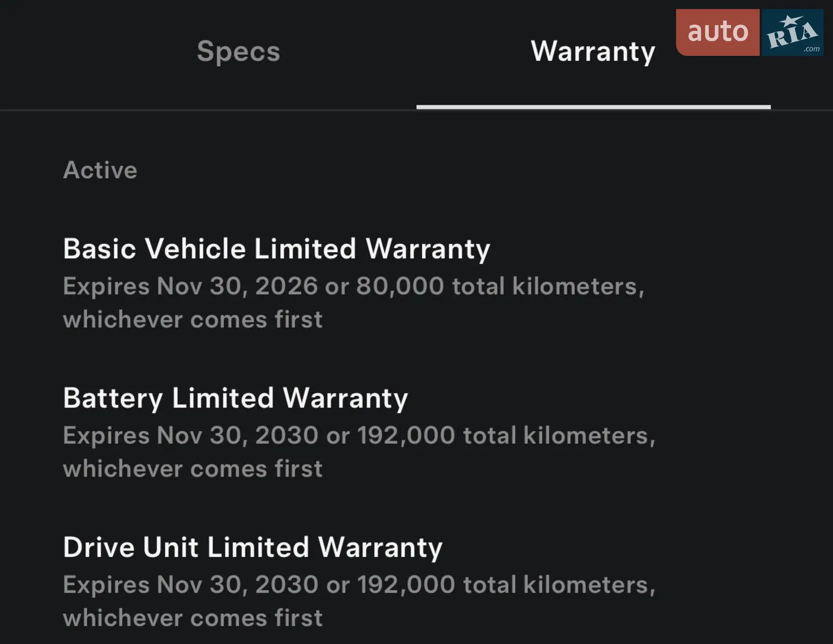Select the Warranty tab
The height and width of the screenshot is (644, 833).
(x=593, y=52)
